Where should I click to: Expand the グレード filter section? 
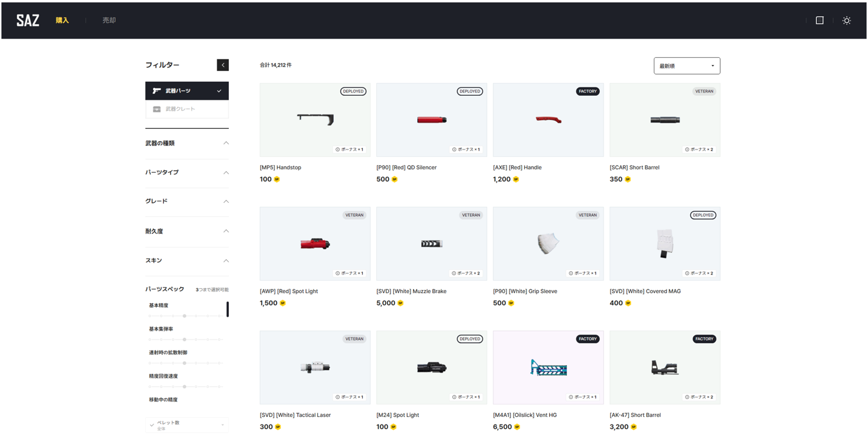tap(187, 201)
